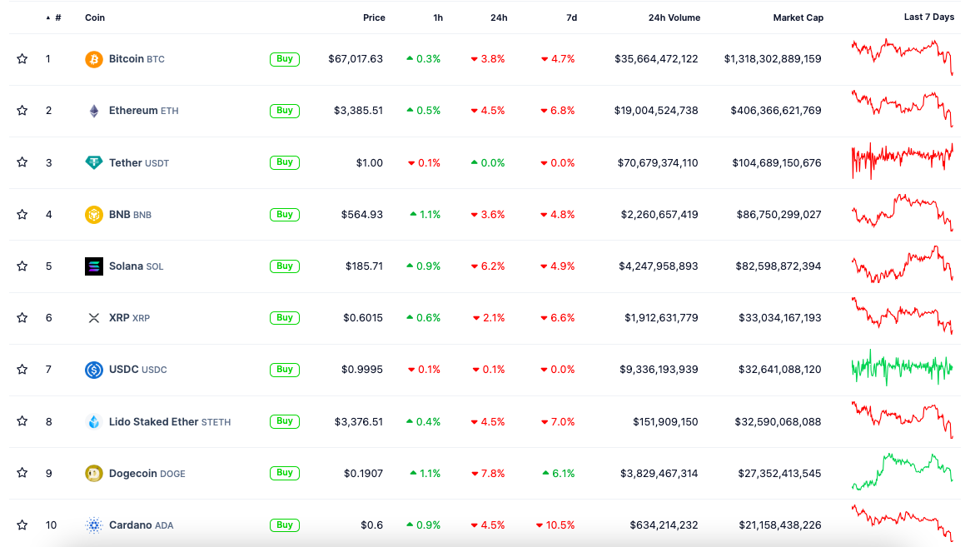Open the green Dogecoin 7-day sparkline
980x547 pixels.
[902, 471]
